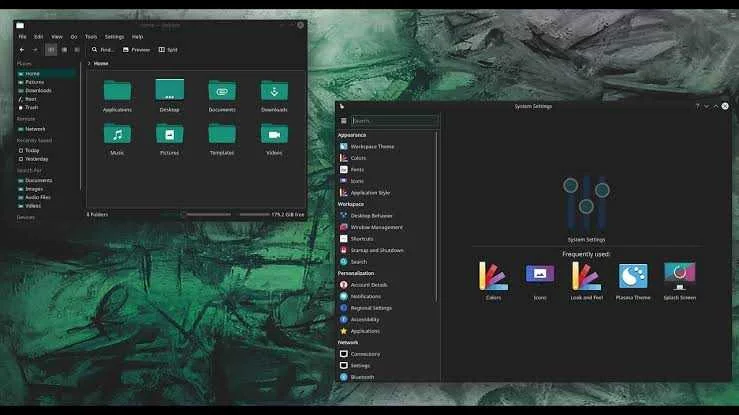Expand the breadcrumb chevron before Home
The image size is (739, 415).
pyautogui.click(x=89, y=63)
